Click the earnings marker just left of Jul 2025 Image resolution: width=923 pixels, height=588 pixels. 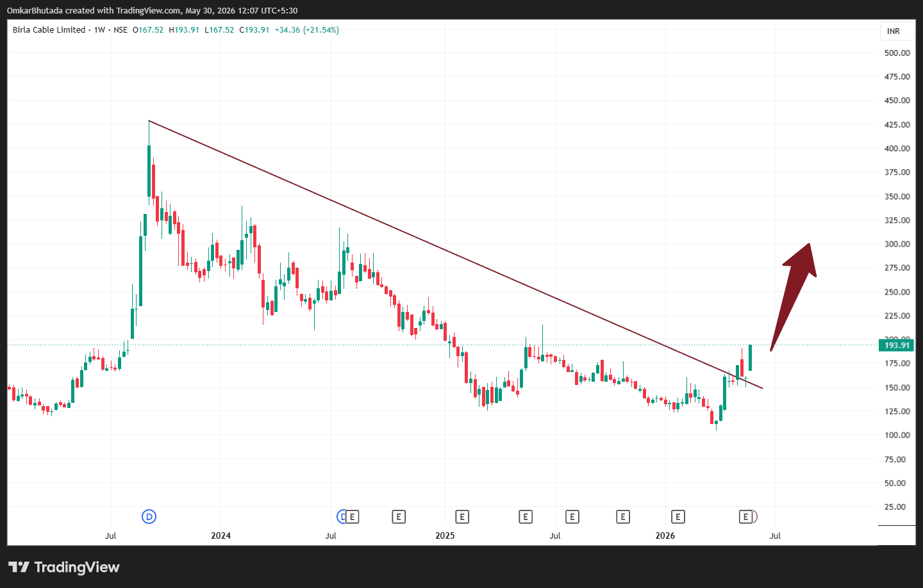click(x=526, y=517)
